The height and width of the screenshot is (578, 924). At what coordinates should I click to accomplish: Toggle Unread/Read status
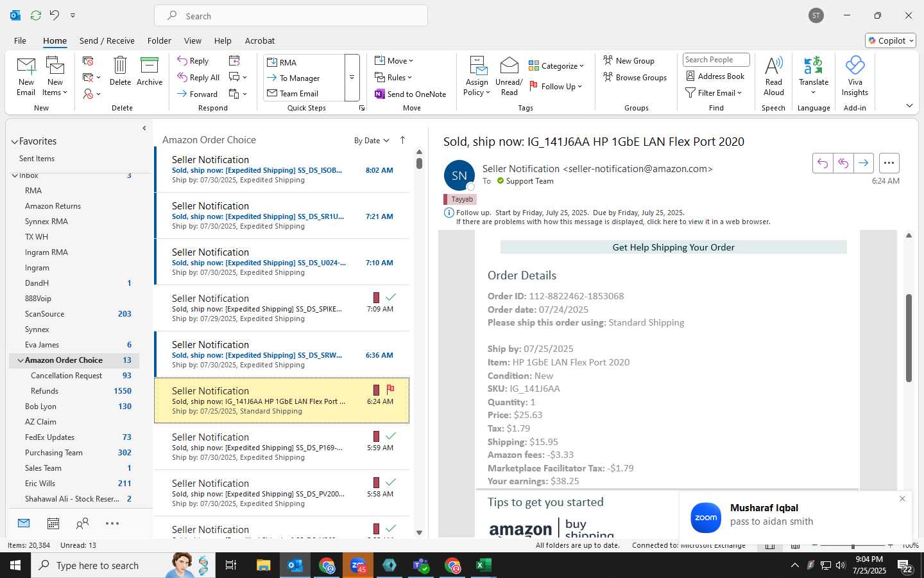[x=509, y=76]
